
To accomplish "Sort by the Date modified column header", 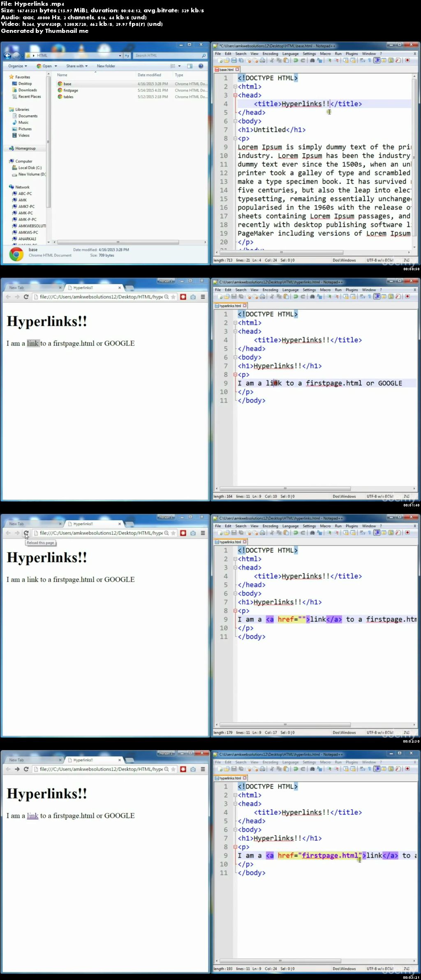I will click(x=149, y=75).
